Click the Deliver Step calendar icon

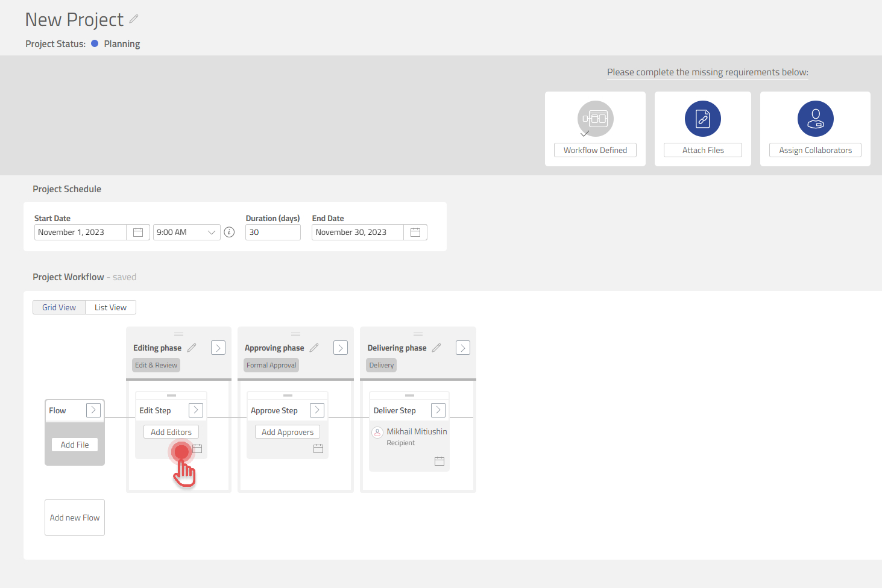439,461
